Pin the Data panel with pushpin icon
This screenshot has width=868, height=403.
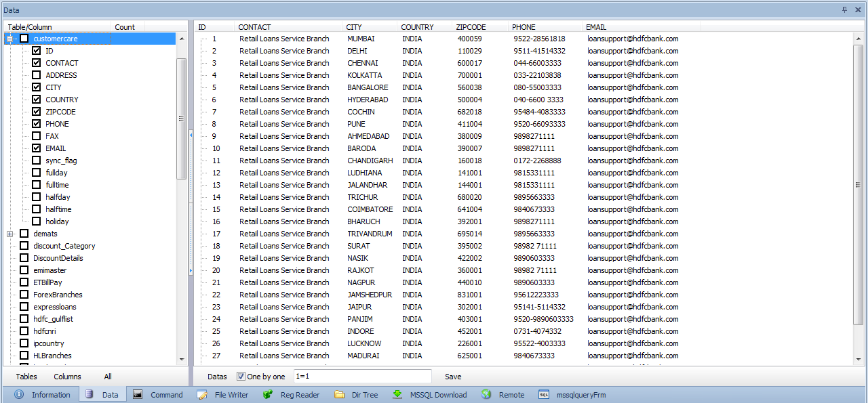click(844, 9)
